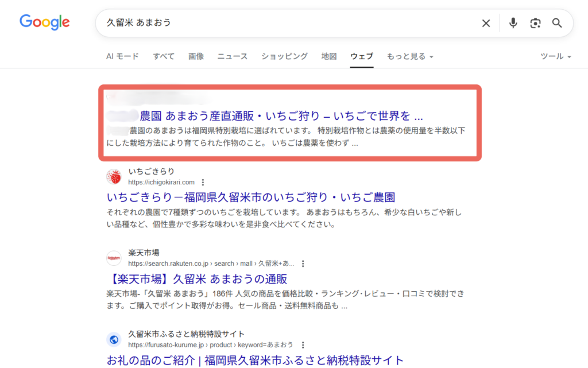
Task: Click the search input field with 久留米 あまおう
Action: tap(287, 23)
